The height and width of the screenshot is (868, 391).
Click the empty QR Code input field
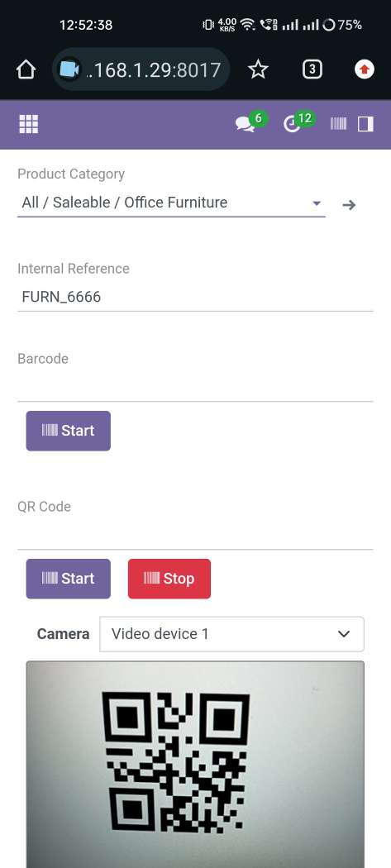(x=195, y=536)
